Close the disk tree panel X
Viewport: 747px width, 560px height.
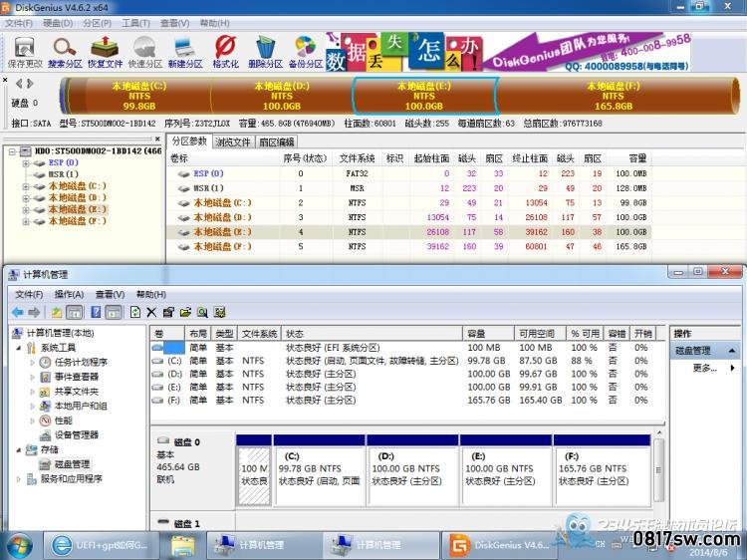[x=157, y=139]
